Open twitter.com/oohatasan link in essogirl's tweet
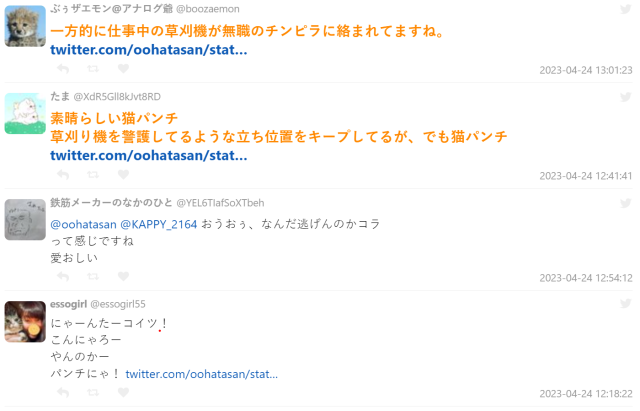640x411 pixels. (x=201, y=374)
